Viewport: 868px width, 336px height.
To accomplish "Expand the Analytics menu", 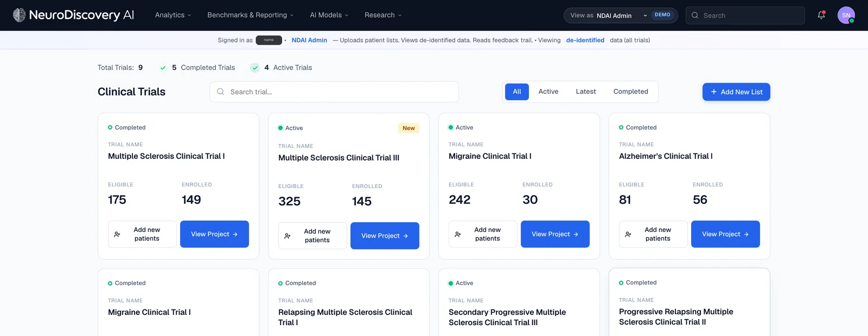I will click(x=173, y=15).
